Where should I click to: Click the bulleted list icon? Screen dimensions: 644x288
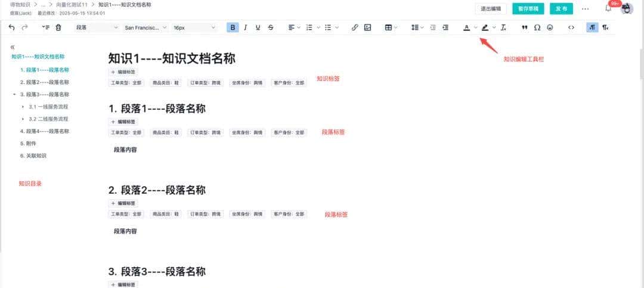pos(328,27)
